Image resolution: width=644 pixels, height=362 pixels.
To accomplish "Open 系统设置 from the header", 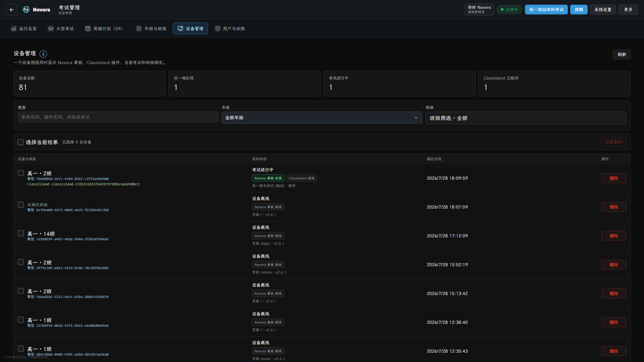I will (603, 10).
